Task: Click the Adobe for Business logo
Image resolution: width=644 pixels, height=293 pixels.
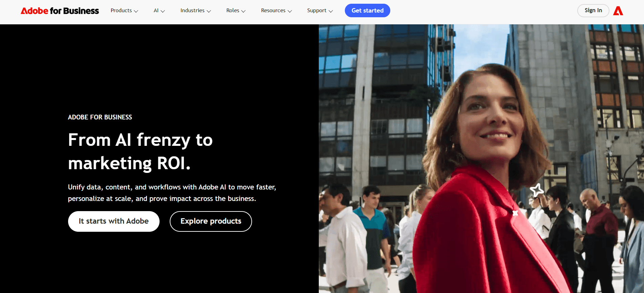Action: click(x=60, y=11)
